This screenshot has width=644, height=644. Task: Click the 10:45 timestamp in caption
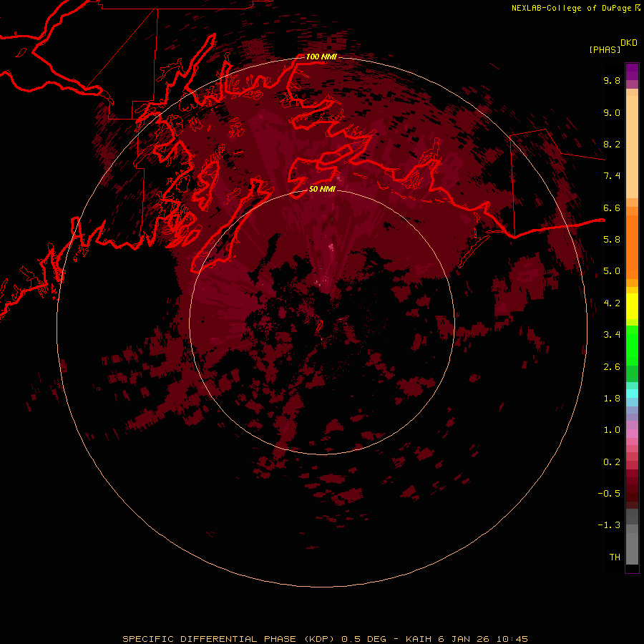click(512, 639)
